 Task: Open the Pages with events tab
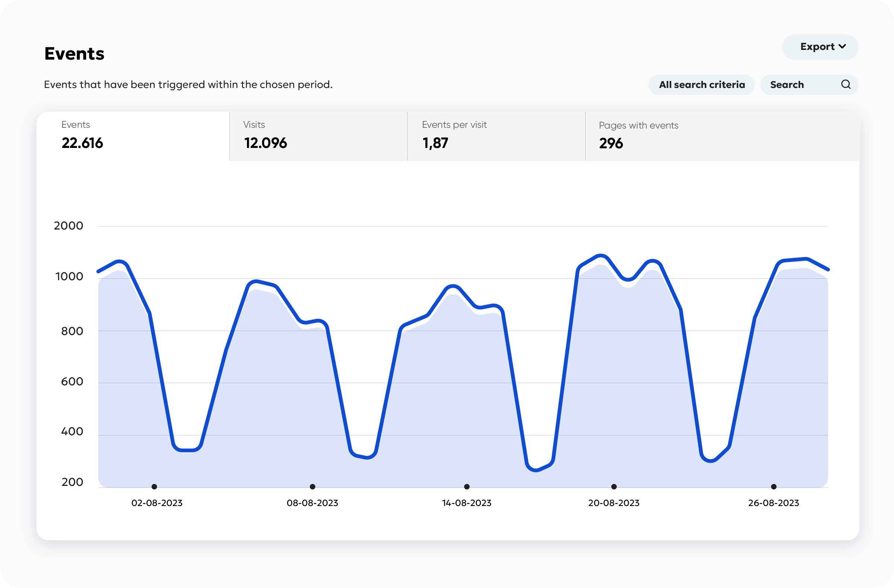[x=721, y=136]
